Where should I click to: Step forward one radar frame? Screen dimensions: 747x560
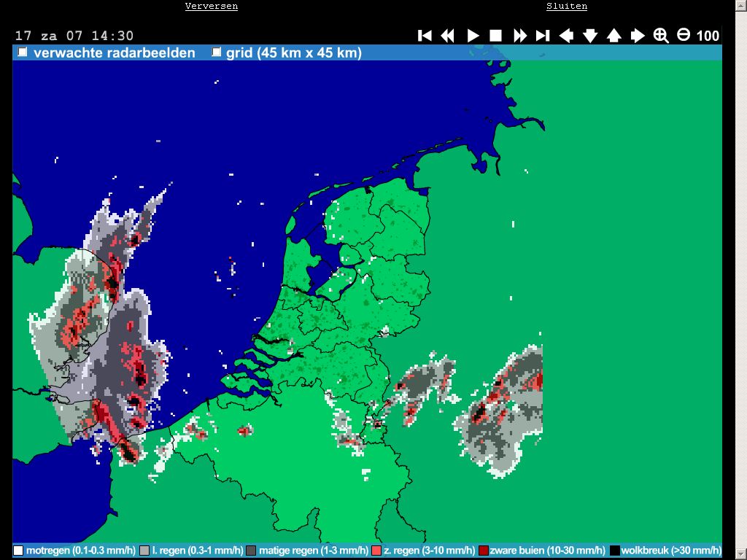tap(519, 36)
